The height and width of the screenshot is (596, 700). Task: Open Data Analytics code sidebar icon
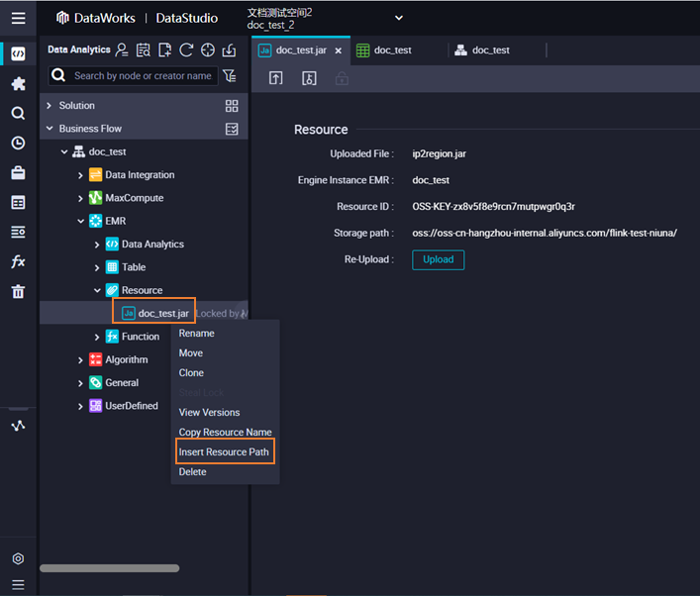tap(18, 54)
